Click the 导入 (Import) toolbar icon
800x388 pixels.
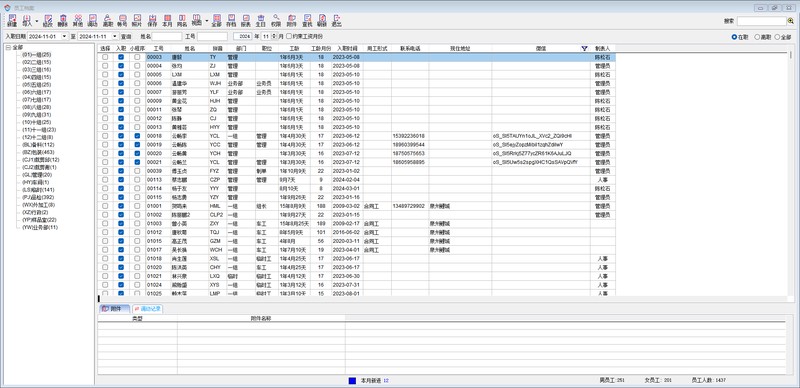tap(27, 20)
